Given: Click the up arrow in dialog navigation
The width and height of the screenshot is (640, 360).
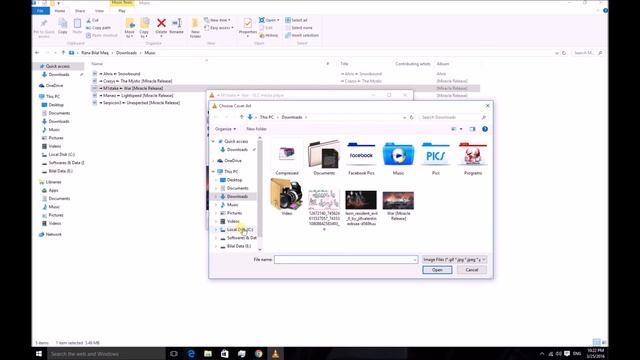Looking at the screenshot, I should 242,117.
